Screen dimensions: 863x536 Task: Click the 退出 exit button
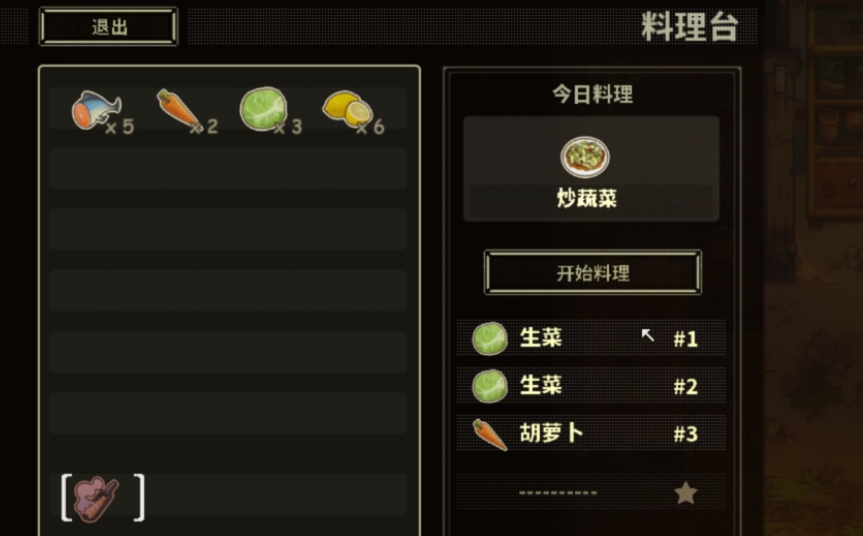pos(108,26)
